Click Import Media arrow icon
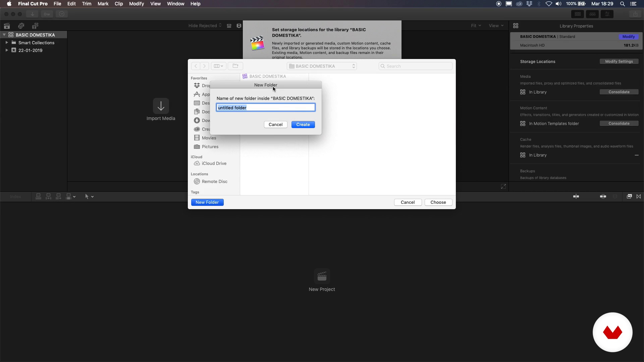Image resolution: width=644 pixels, height=362 pixels. pos(161,106)
